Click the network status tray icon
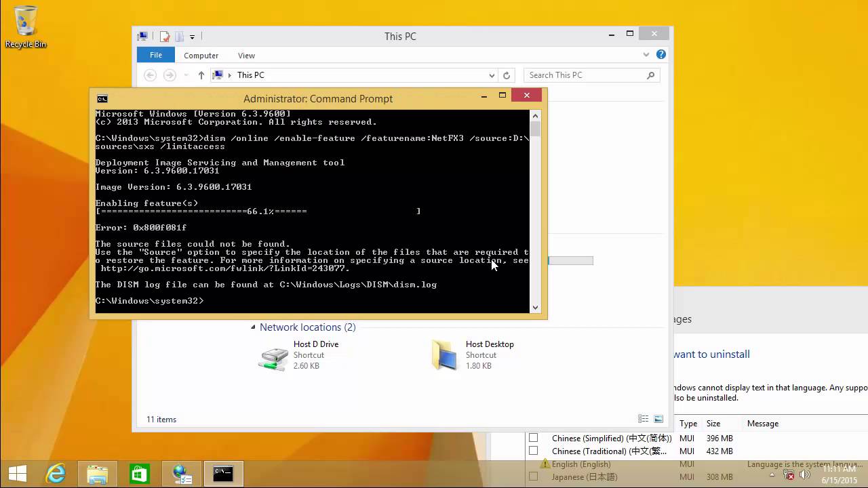Image resolution: width=868 pixels, height=488 pixels. coord(789,474)
